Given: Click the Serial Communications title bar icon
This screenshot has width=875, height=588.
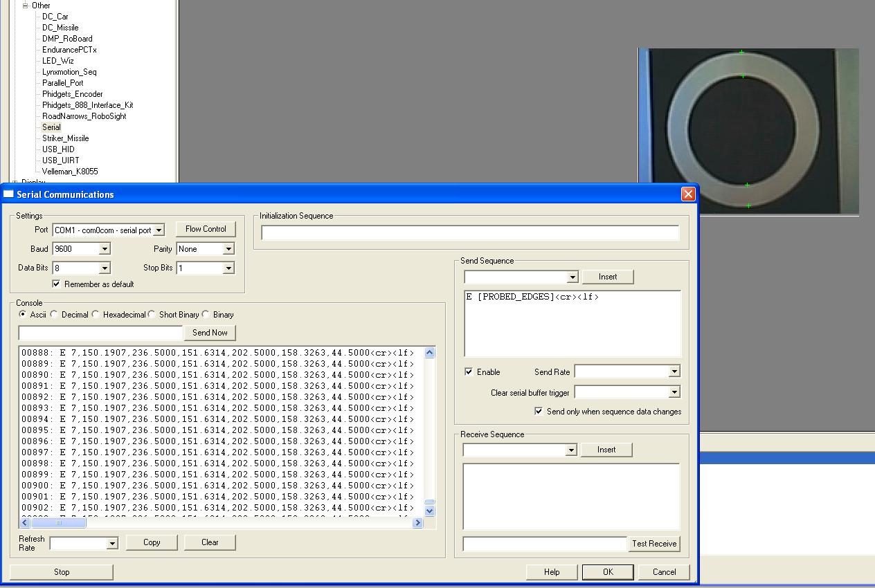Looking at the screenshot, I should [9, 194].
